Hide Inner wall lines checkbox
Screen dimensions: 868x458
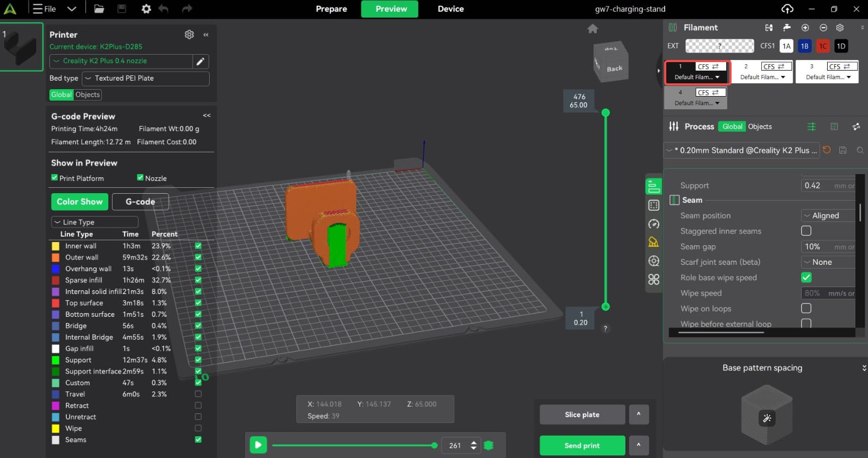(198, 246)
